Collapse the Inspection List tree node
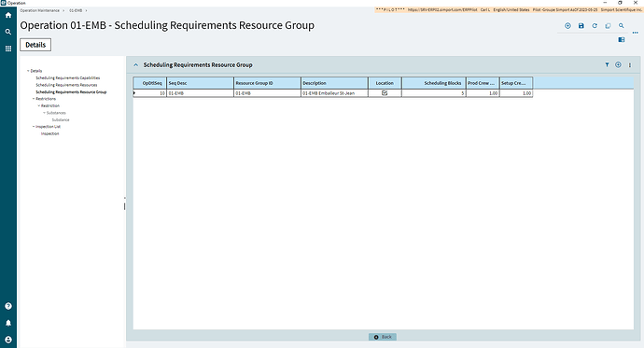644x348 pixels. pyautogui.click(x=34, y=127)
